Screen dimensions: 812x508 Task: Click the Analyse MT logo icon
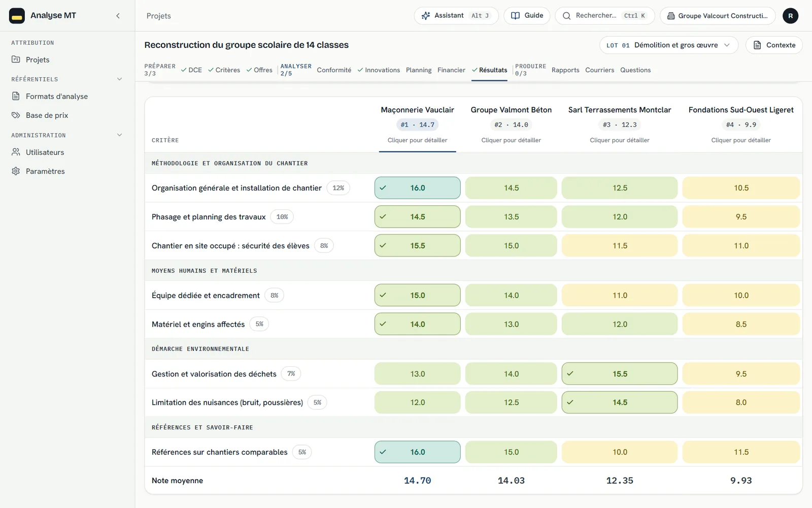tap(17, 16)
